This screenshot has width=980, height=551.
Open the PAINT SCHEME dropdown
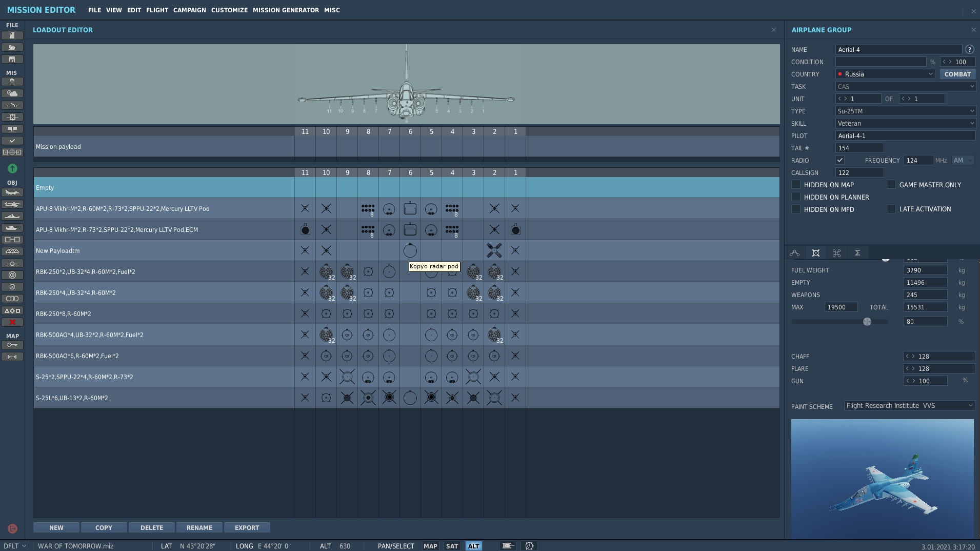[909, 405]
